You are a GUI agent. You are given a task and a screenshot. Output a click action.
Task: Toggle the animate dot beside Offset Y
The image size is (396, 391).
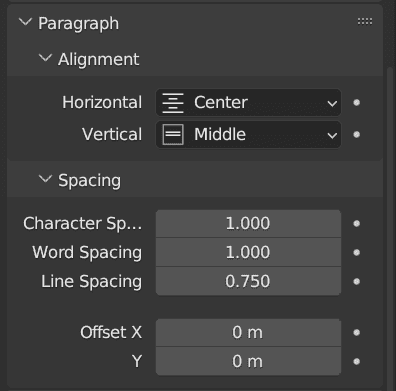coord(356,361)
